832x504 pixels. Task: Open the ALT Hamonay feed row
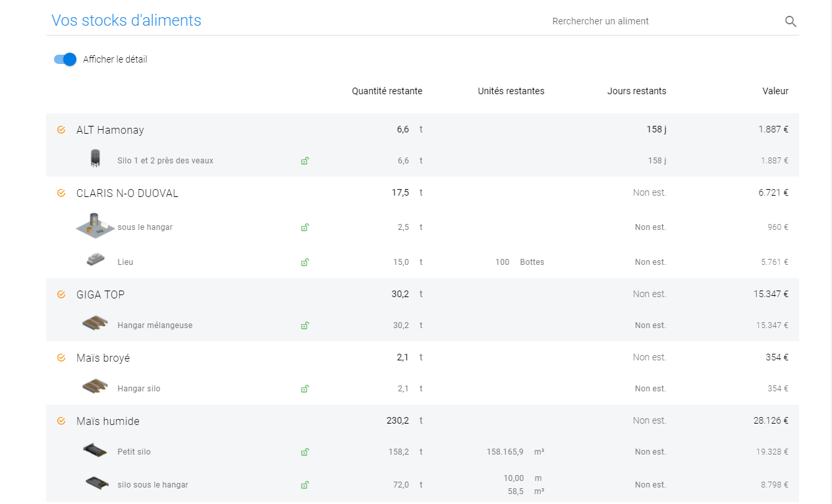click(x=422, y=130)
